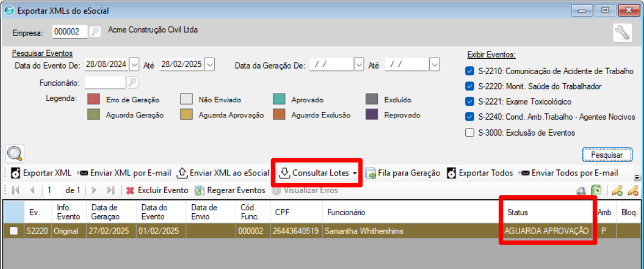Open the employee lookup magnifier
644x269 pixels.
[132, 82]
